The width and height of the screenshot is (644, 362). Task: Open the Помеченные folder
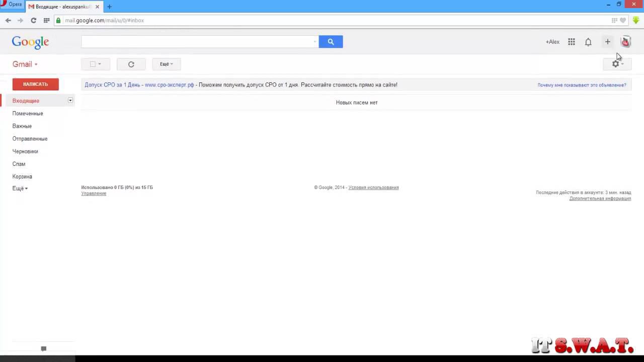[x=28, y=114]
